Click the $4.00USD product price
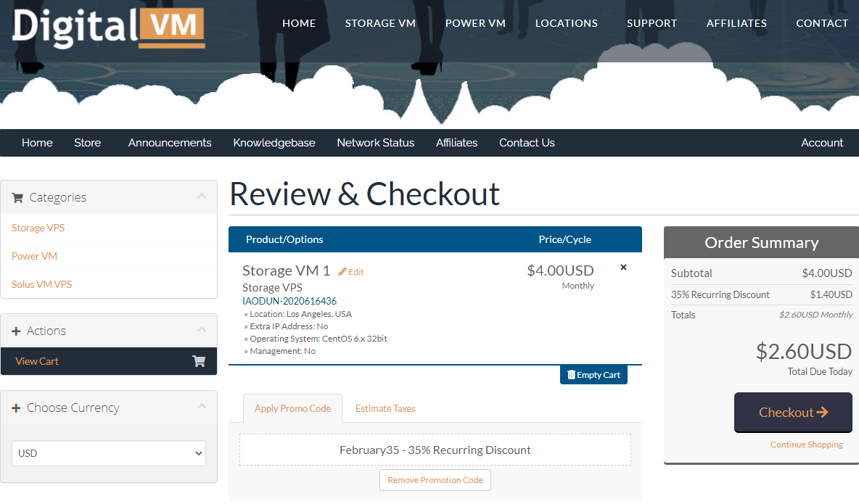 pos(560,270)
